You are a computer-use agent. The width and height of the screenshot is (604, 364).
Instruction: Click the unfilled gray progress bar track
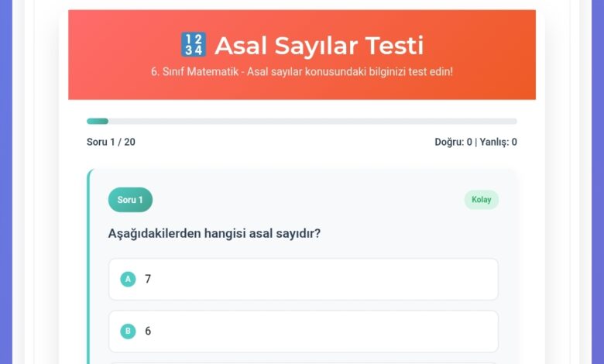tap(310, 121)
